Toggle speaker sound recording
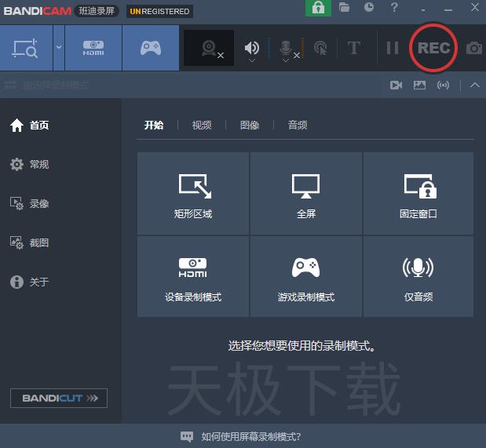 coord(252,47)
